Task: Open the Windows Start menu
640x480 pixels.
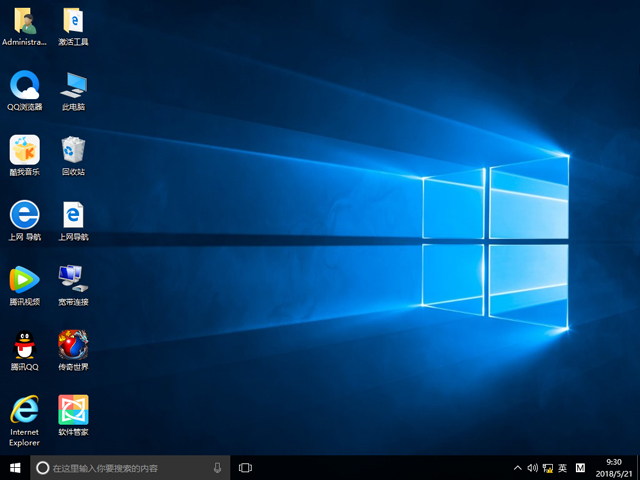Action: tap(15, 467)
